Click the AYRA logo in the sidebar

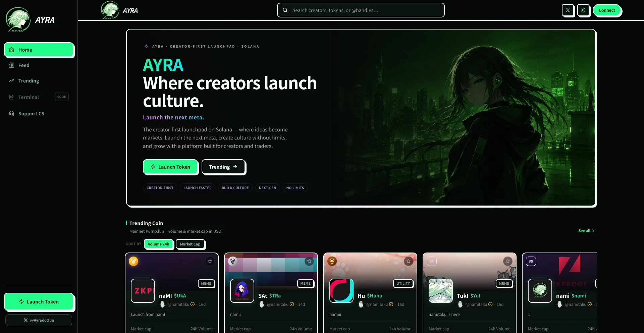click(30, 20)
